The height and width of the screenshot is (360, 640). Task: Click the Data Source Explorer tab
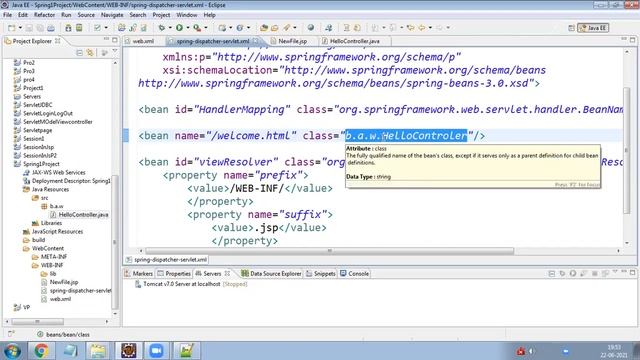coord(272,273)
